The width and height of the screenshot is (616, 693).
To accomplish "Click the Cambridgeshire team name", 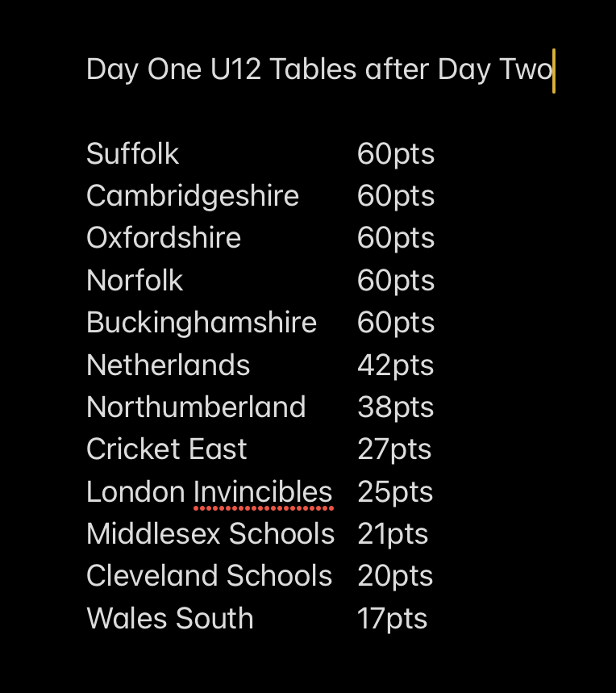I will coord(193,196).
